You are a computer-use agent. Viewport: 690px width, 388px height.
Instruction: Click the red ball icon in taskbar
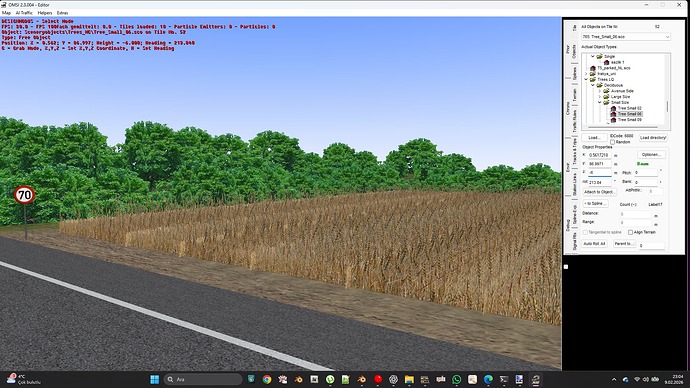pyautogui.click(x=378, y=379)
